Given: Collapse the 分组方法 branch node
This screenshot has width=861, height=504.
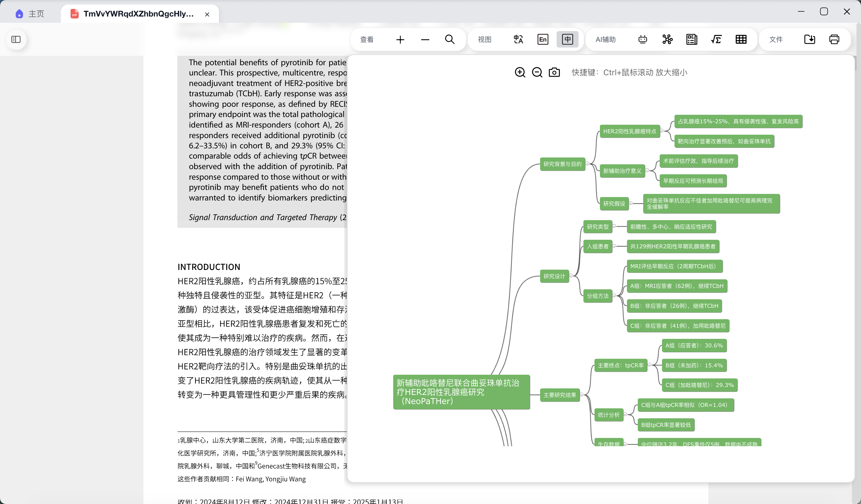Looking at the screenshot, I should [x=614, y=296].
